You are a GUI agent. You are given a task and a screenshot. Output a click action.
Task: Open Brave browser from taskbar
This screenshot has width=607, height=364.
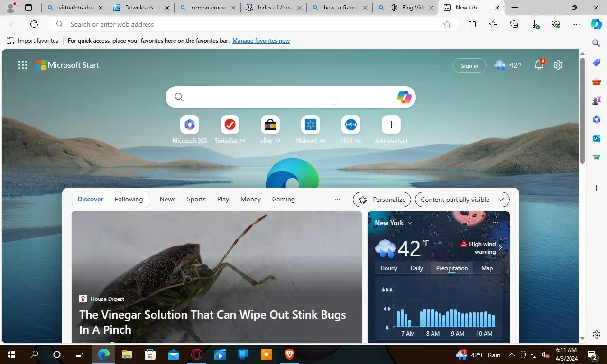tap(289, 355)
